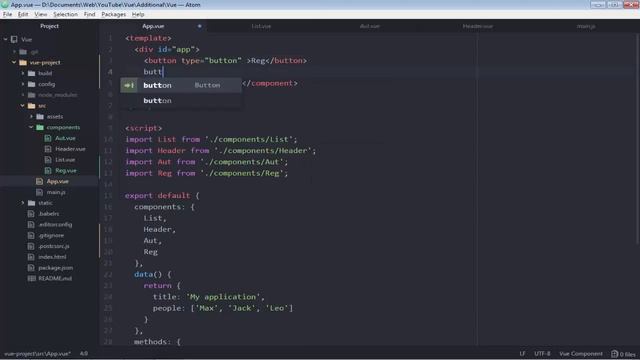Image resolution: width=640 pixels, height=360 pixels.
Task: Click the .git folder icon
Action: point(23,52)
